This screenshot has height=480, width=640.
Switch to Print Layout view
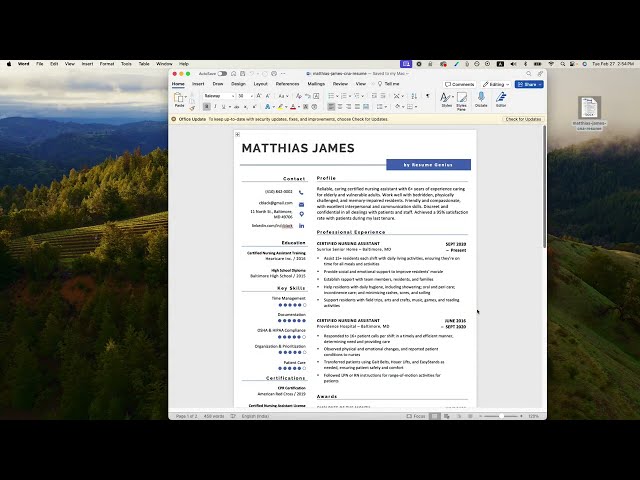coord(434,416)
